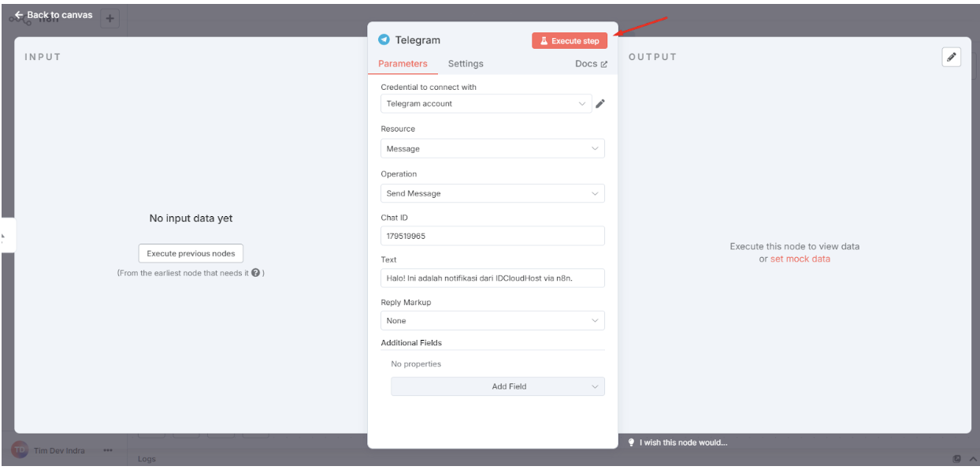The width and height of the screenshot is (980, 470).
Task: Click the help question mark icon
Action: (x=256, y=273)
